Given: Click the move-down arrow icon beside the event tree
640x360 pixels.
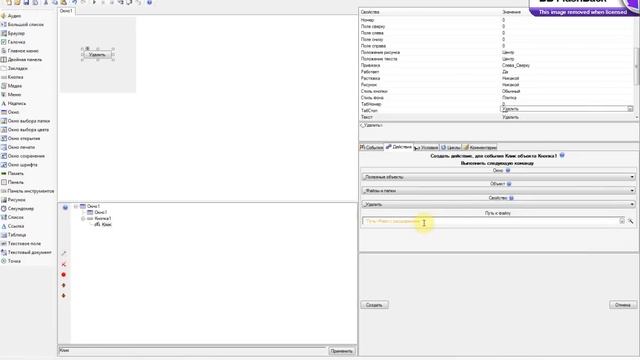Looking at the screenshot, I should (63, 296).
